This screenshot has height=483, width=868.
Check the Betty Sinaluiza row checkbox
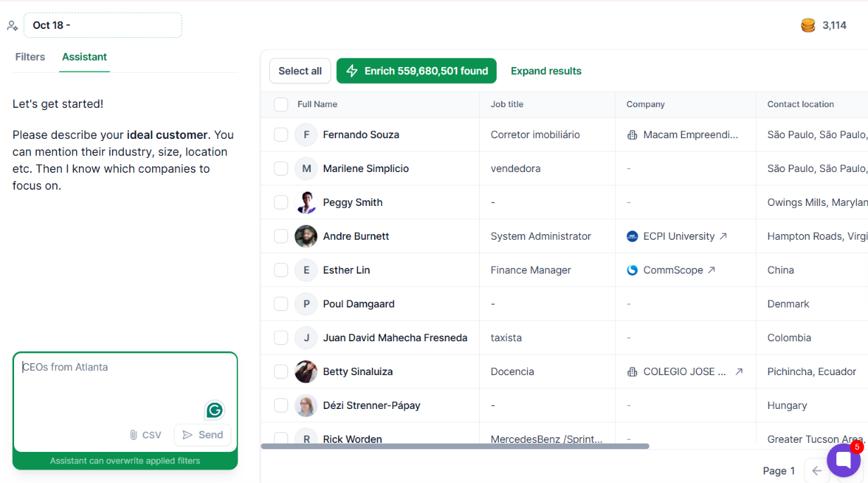[281, 372]
